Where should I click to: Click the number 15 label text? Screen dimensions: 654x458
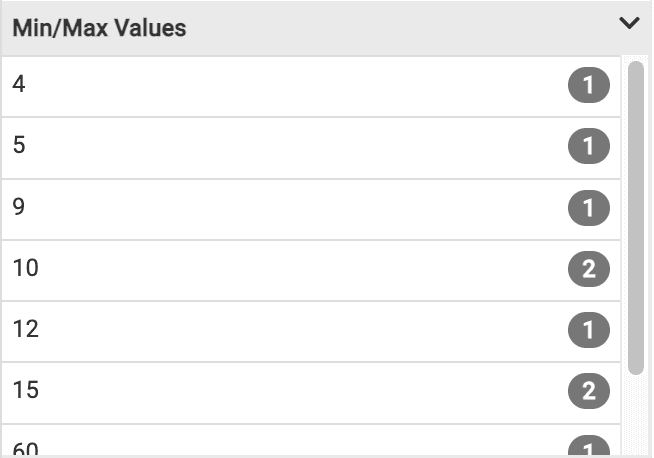click(26, 391)
